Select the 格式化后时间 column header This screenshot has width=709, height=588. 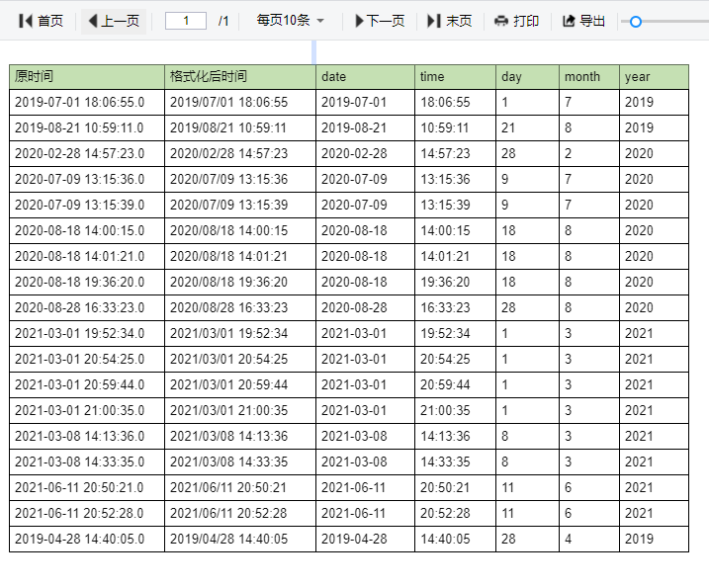tap(240, 77)
